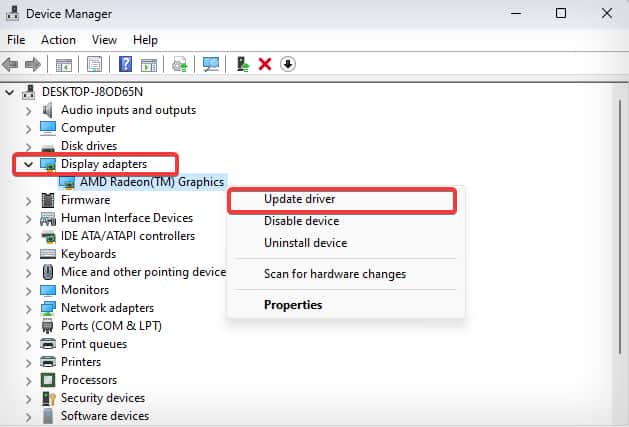The image size is (629, 427).
Task: Open the File menu
Action: pyautogui.click(x=16, y=40)
